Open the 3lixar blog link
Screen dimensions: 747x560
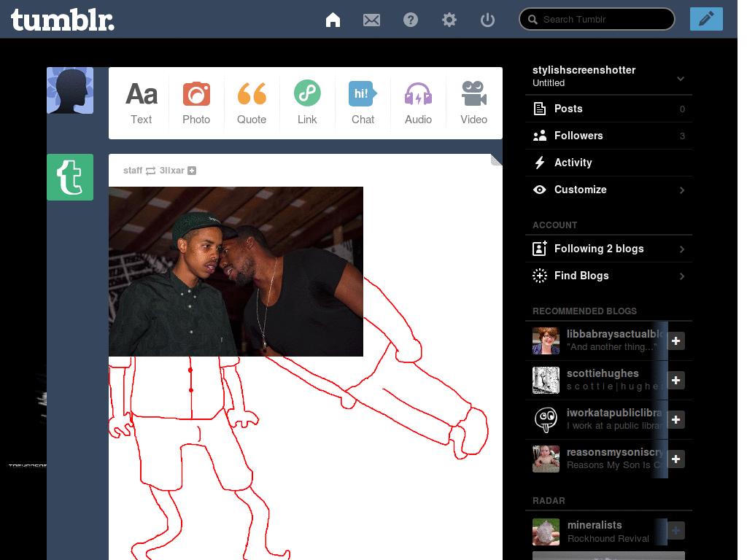171,171
